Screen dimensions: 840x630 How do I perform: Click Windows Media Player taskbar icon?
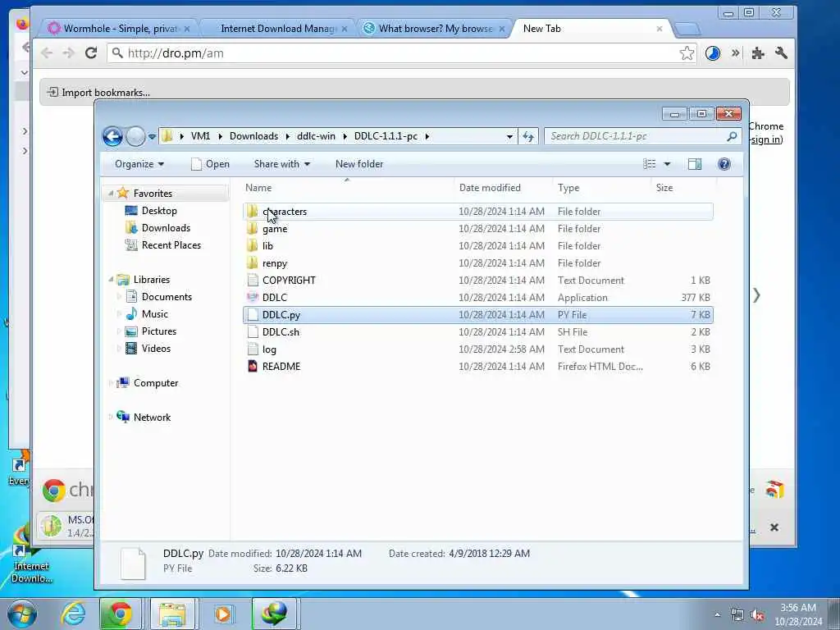pos(223,614)
